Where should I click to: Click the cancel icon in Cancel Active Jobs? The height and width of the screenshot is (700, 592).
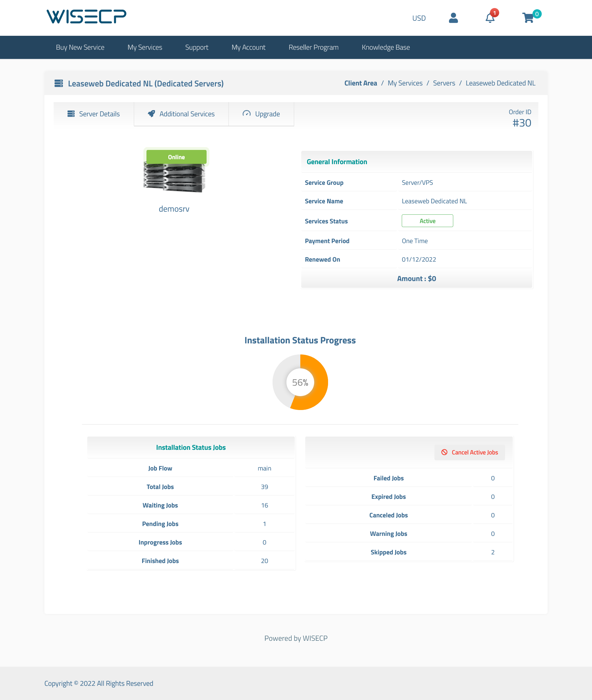click(444, 452)
